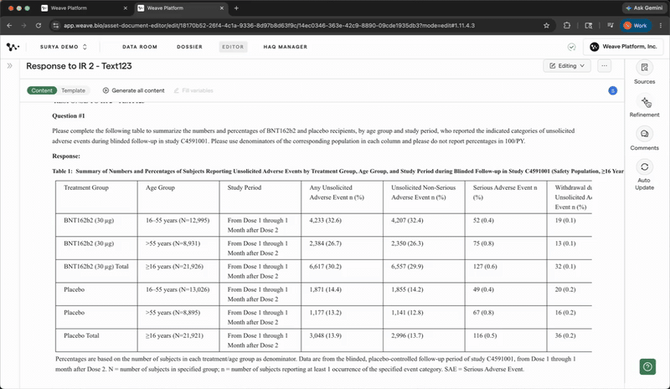The image size is (670, 389).
Task: Click the blue user avatar
Action: click(612, 91)
